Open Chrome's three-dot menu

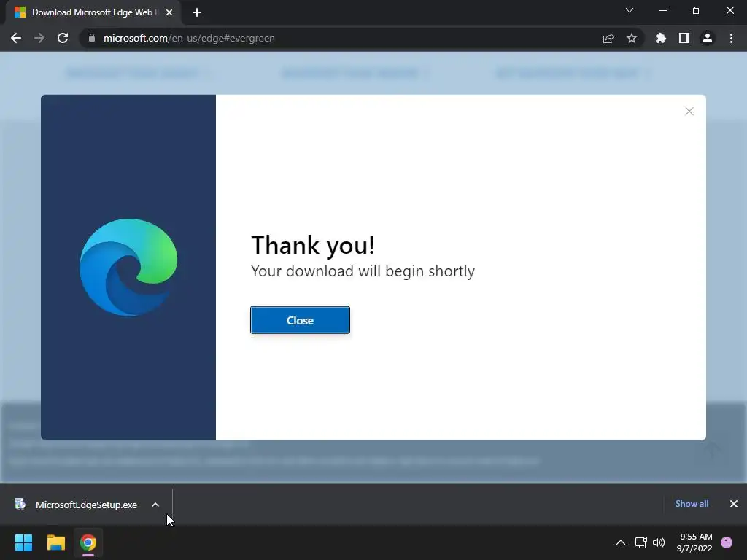click(731, 38)
